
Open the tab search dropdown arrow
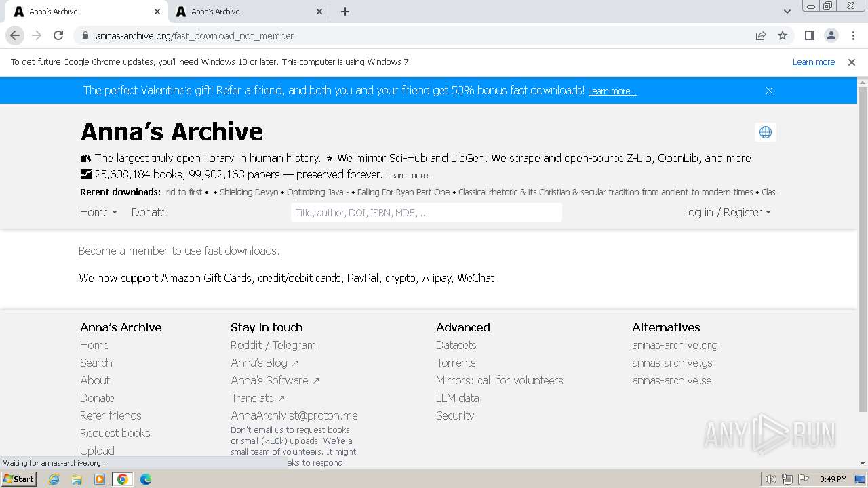click(787, 12)
